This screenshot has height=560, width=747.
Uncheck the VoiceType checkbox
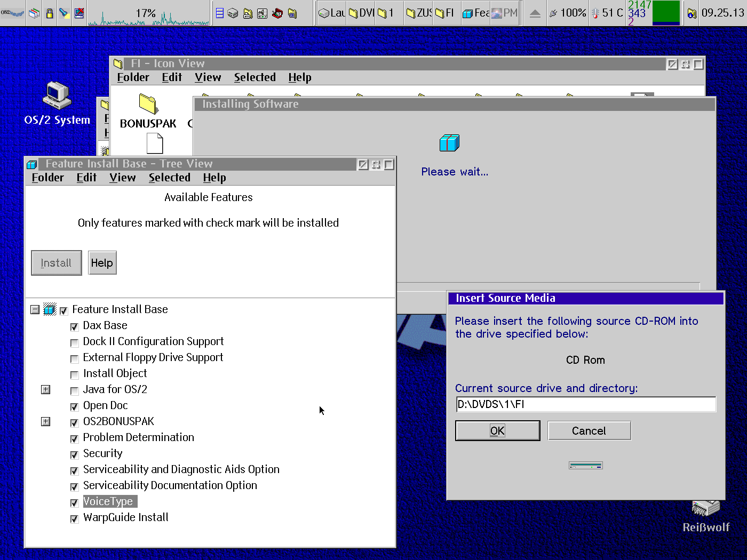[x=74, y=502]
